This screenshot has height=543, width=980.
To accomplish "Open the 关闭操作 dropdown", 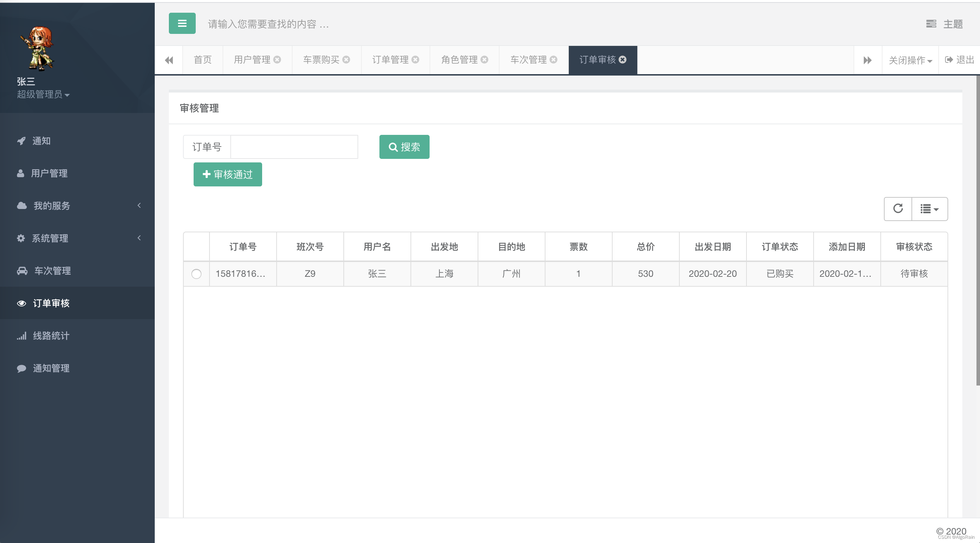I will click(x=910, y=60).
